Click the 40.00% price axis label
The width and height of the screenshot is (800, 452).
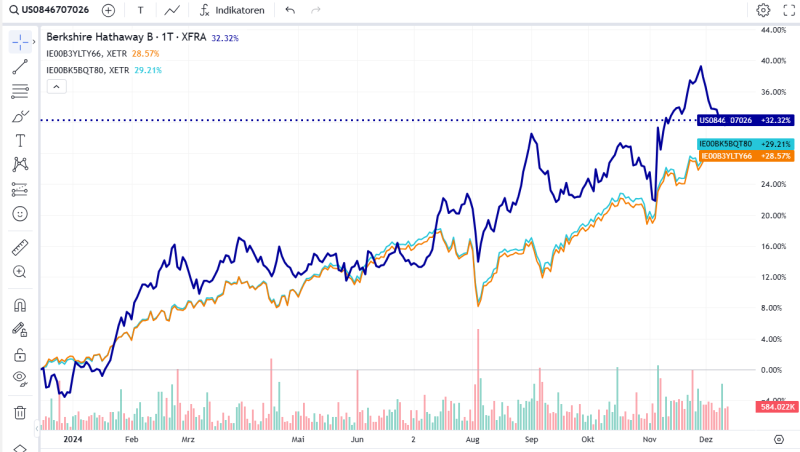773,61
